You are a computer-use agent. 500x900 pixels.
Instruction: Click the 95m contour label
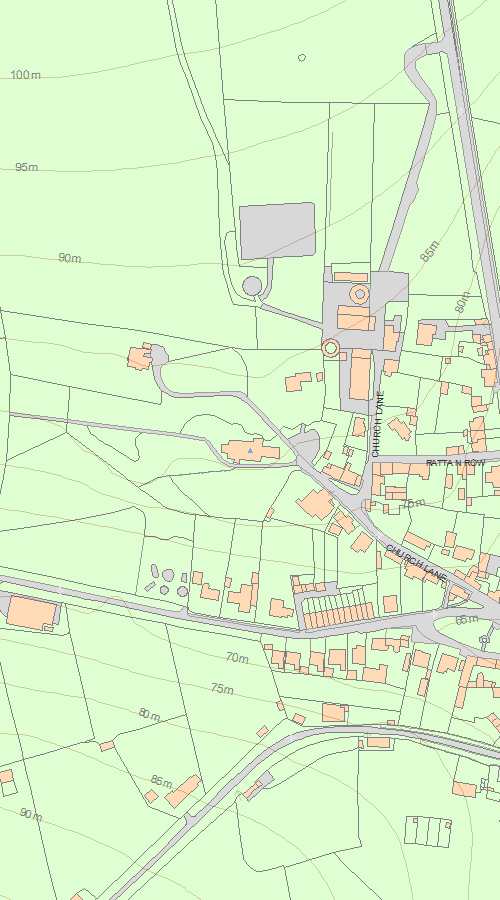coord(26,167)
